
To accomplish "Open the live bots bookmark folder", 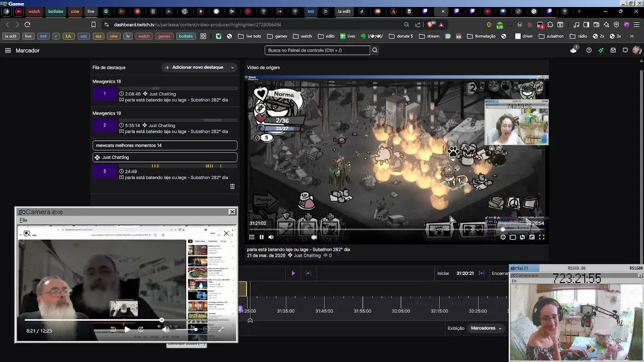I will point(250,36).
